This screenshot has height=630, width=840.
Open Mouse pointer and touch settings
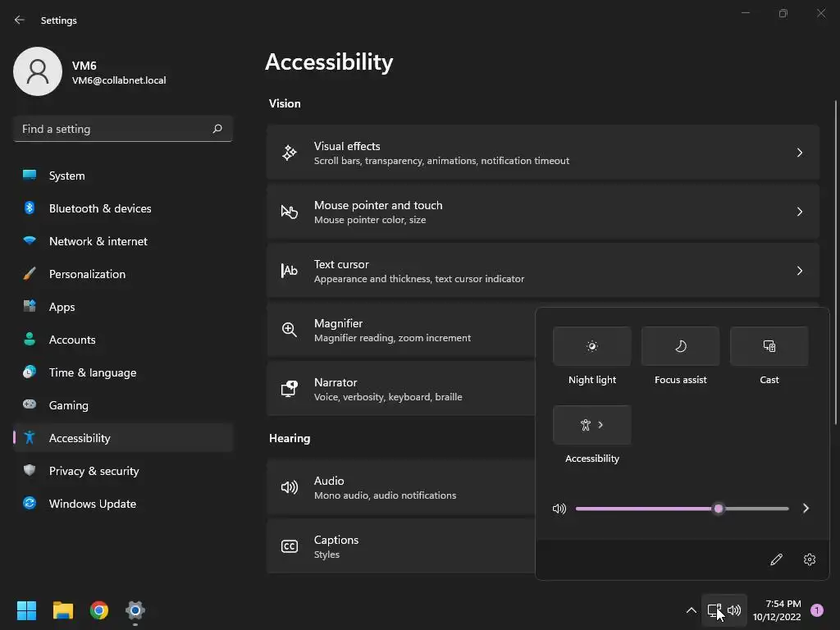tap(543, 212)
